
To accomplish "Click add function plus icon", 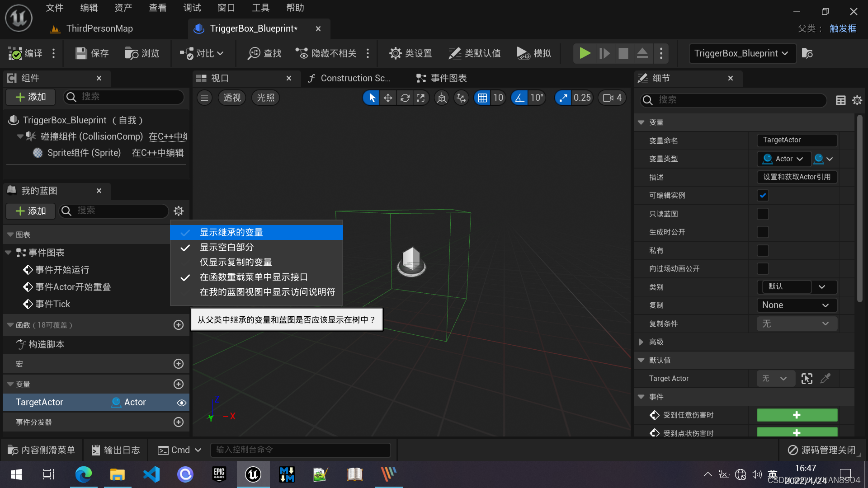I will click(x=179, y=325).
